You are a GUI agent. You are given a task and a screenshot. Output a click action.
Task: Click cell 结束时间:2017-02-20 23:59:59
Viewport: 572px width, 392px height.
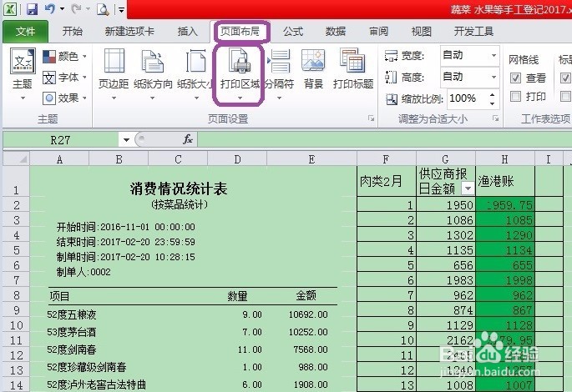coord(126,242)
